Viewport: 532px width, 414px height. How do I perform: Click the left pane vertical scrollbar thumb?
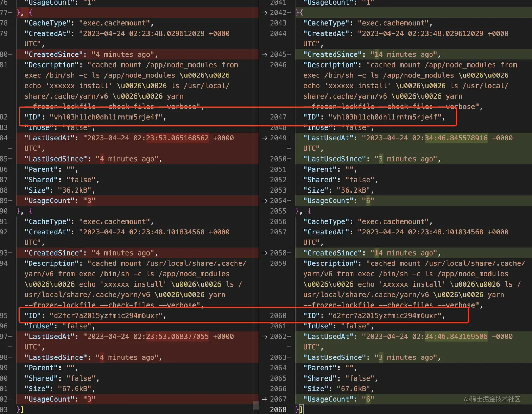click(x=256, y=405)
